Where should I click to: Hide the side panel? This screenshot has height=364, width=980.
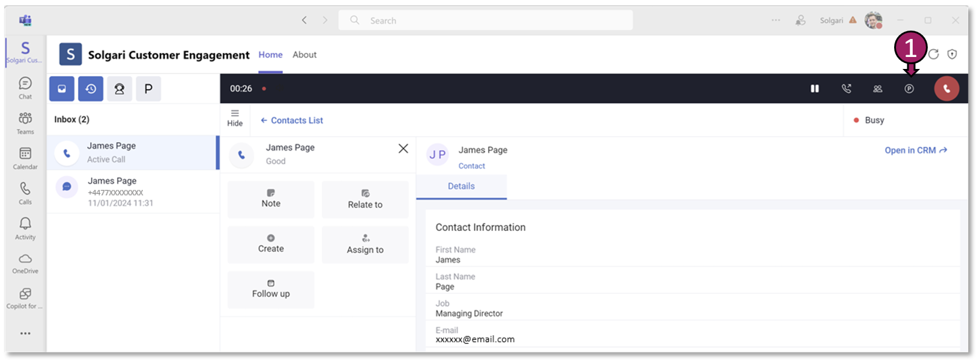(x=235, y=118)
